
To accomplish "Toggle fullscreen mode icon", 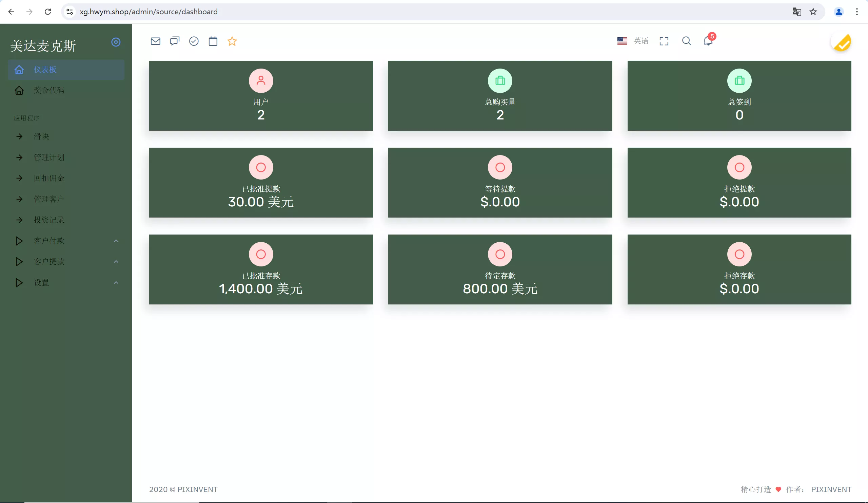I will click(x=664, y=41).
